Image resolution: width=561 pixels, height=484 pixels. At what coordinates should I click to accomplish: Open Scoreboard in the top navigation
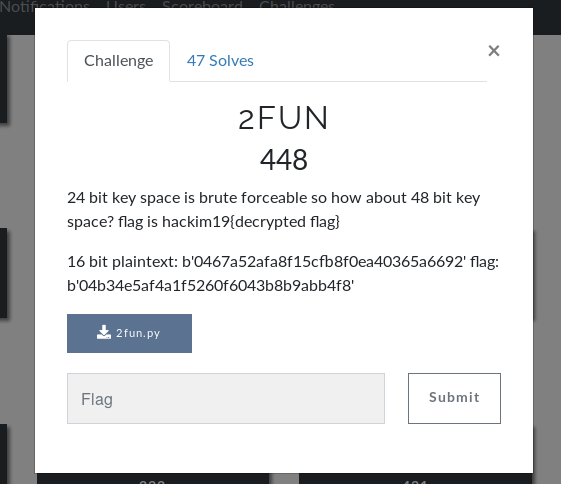click(x=203, y=4)
